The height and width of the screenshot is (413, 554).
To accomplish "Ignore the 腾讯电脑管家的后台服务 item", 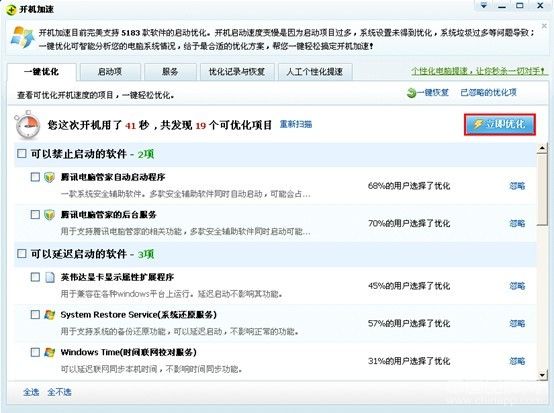I will click(x=517, y=223).
